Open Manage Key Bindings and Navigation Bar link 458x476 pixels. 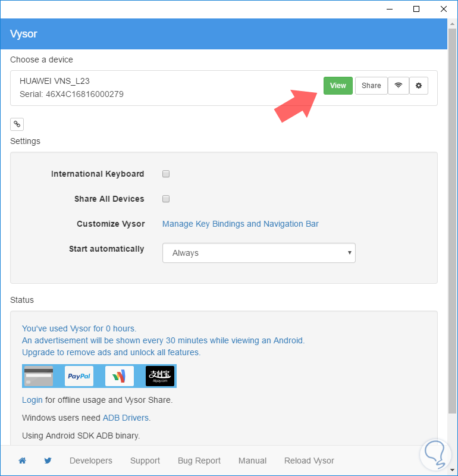(x=240, y=224)
